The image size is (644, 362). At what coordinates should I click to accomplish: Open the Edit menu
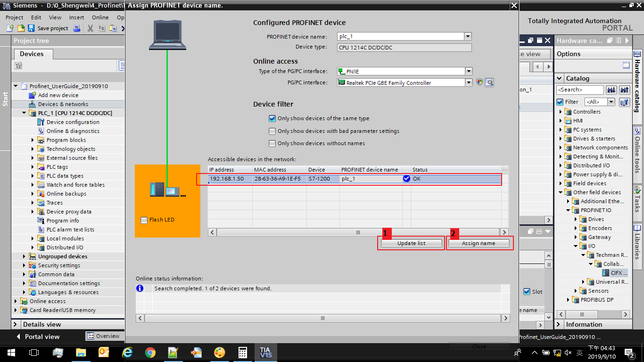(36, 17)
